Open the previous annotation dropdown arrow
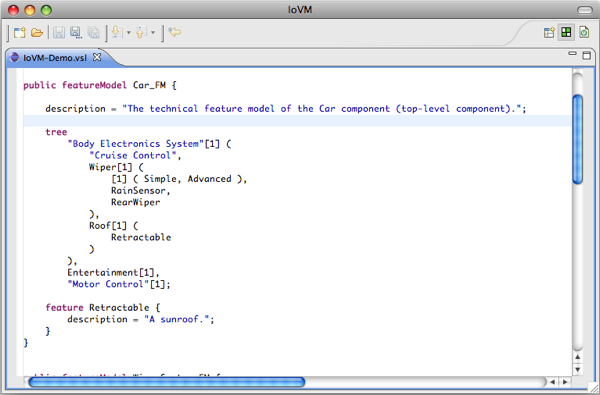Screen dimensions: 600x395 click(153, 33)
